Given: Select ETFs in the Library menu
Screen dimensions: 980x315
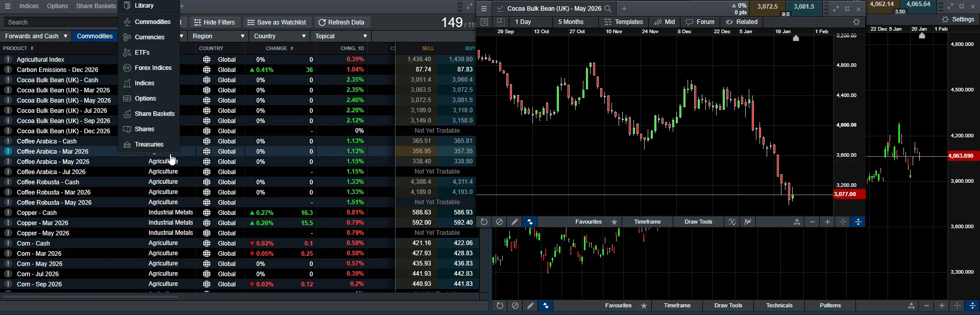Looking at the screenshot, I should (148, 53).
